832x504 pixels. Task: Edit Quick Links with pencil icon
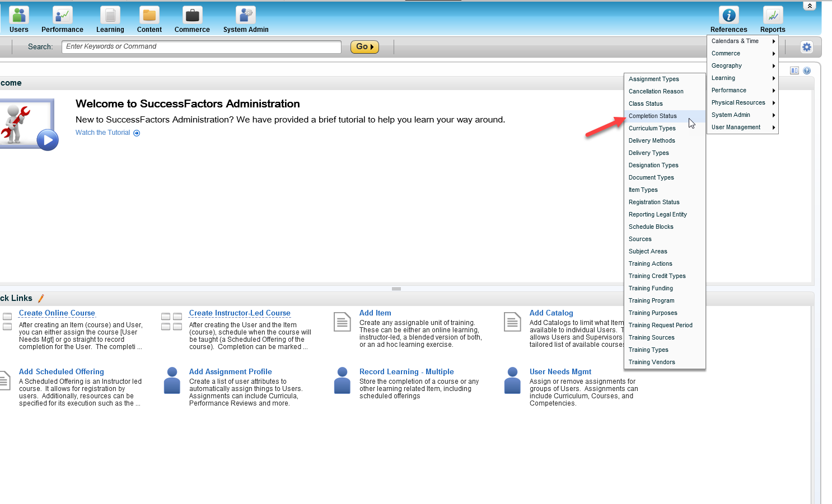(41, 298)
